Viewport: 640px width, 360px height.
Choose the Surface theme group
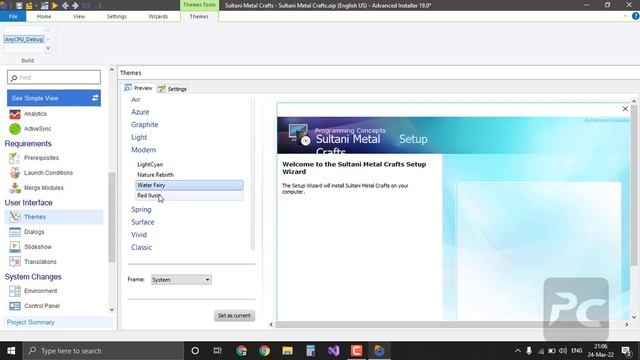coord(142,222)
